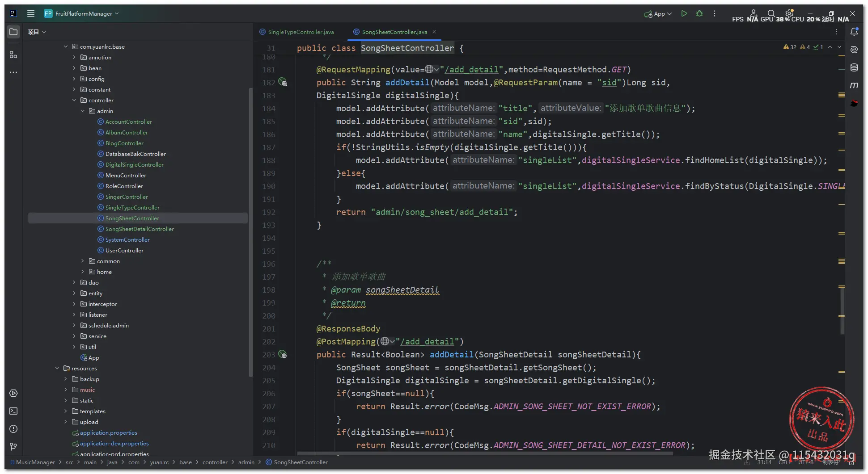Click the project tree vertical scrollbar

250,232
